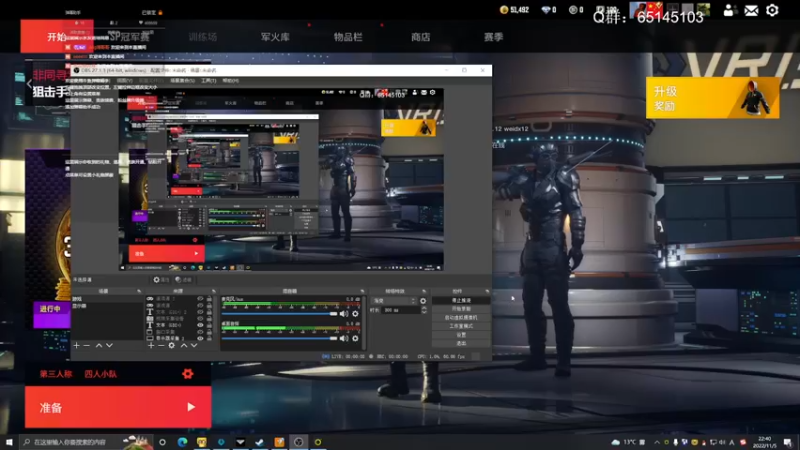
Task: Add a new scene with the plus icon in OBS Scenes panel
Action: [77, 345]
